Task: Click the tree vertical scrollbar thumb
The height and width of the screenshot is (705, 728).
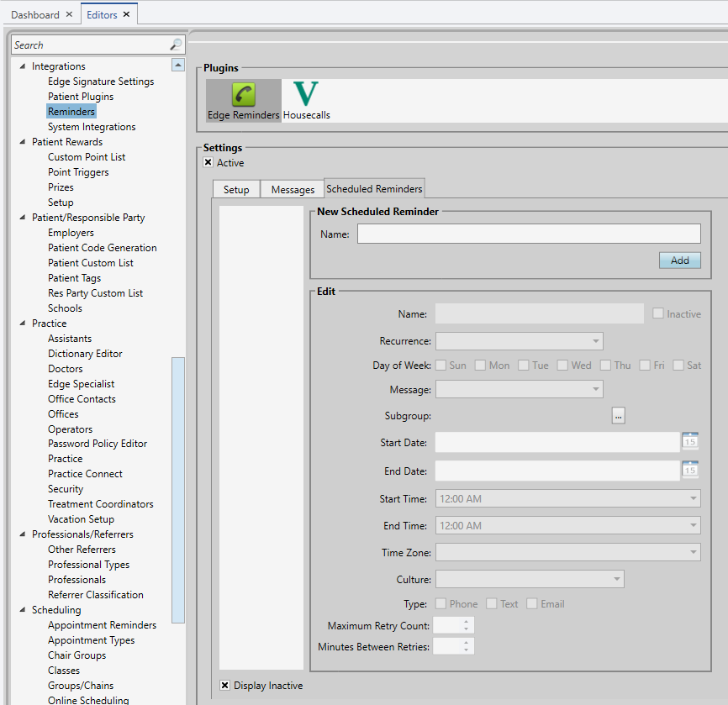Action: (x=178, y=490)
